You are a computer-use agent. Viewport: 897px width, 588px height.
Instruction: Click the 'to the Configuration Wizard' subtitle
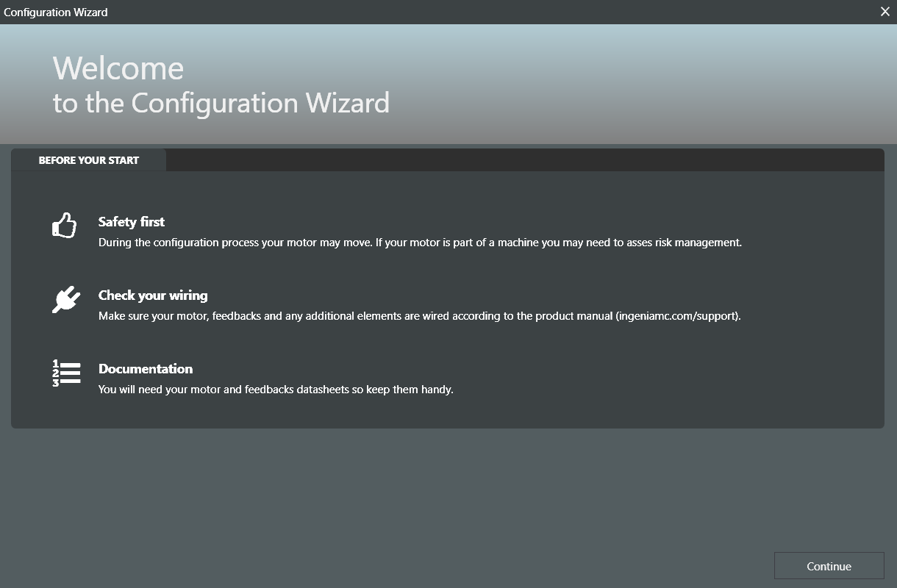221,103
